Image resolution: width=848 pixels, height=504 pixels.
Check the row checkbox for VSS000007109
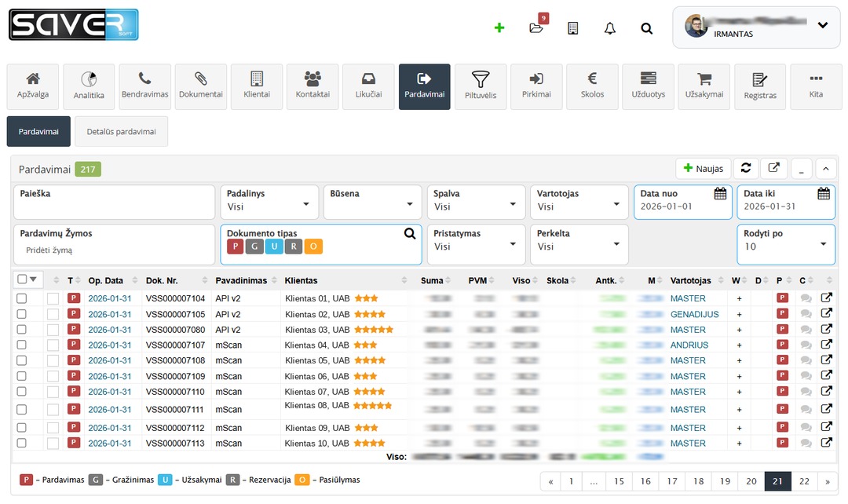coord(22,376)
